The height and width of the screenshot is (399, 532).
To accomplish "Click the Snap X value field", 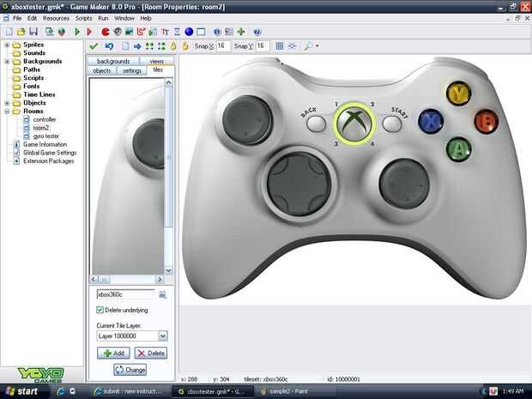I will point(223,45).
